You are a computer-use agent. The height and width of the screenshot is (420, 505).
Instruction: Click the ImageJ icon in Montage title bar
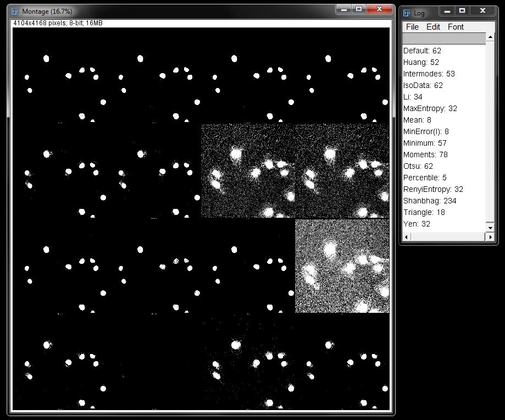click(x=15, y=11)
